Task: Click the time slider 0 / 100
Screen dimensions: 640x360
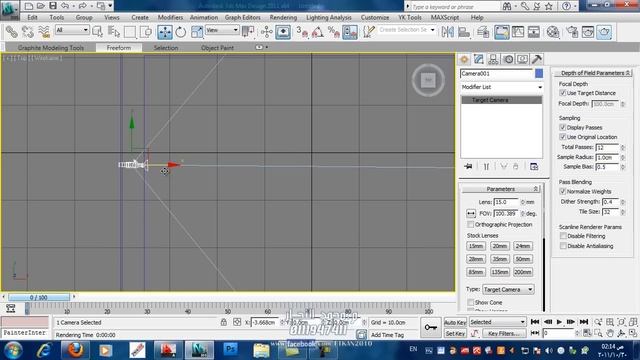Action: [x=39, y=298]
